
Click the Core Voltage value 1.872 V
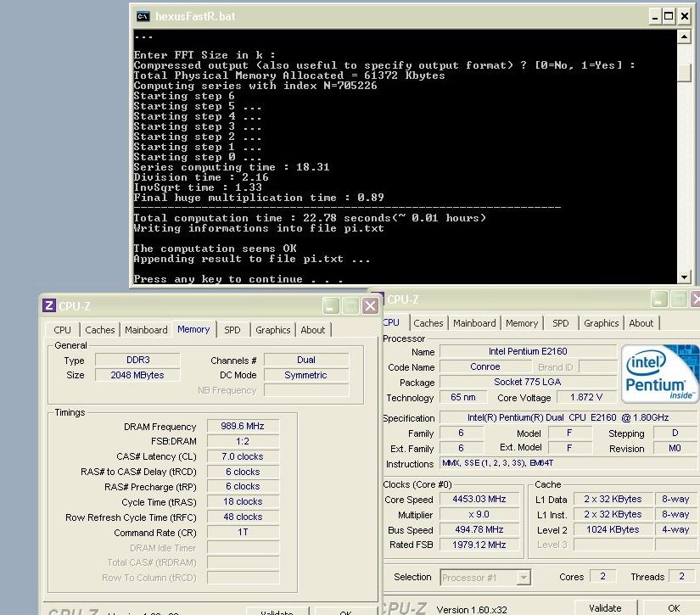coord(586,397)
